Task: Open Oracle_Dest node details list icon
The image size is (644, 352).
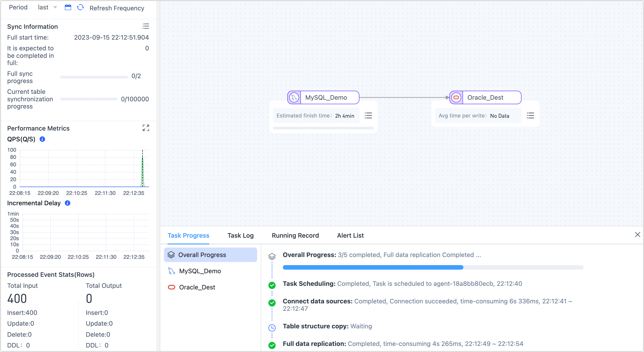Action: click(x=530, y=115)
